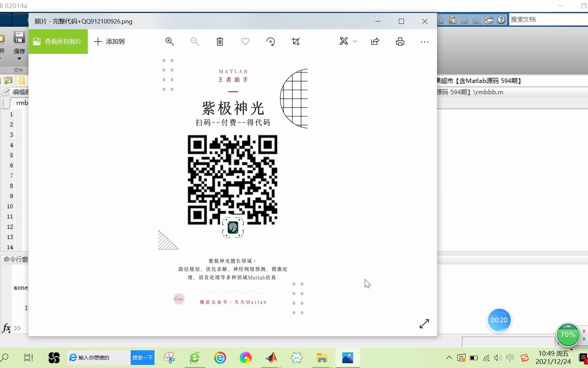Viewport: 588px width, 368px height.
Task: Enter full screen with diagonal arrow icon
Action: click(424, 324)
